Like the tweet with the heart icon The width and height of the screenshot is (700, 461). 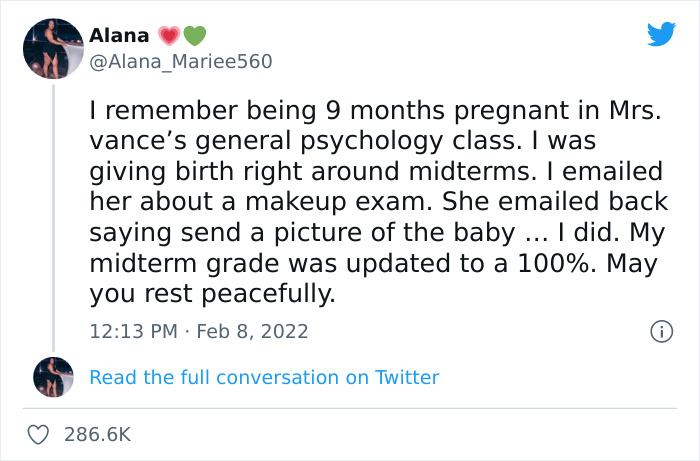(40, 434)
